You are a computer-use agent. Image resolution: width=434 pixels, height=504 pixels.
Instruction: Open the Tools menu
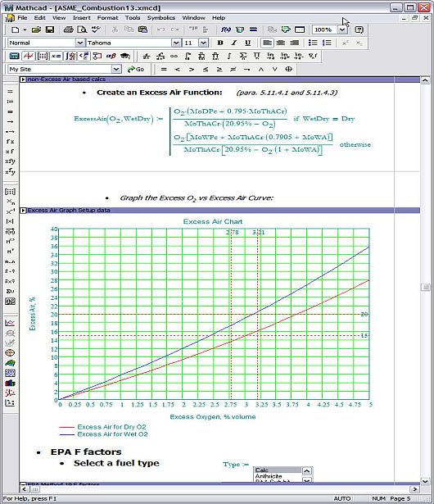point(133,18)
